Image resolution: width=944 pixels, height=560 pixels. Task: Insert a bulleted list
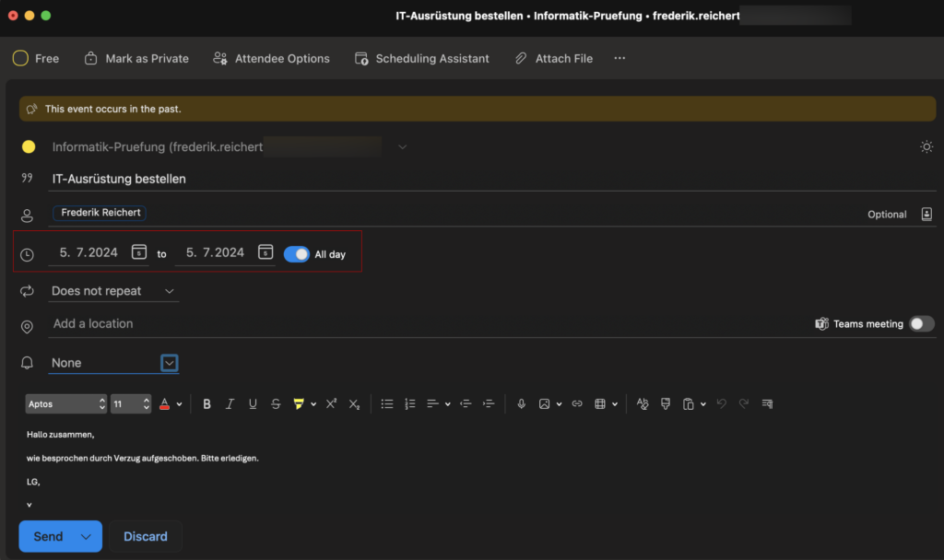point(387,403)
